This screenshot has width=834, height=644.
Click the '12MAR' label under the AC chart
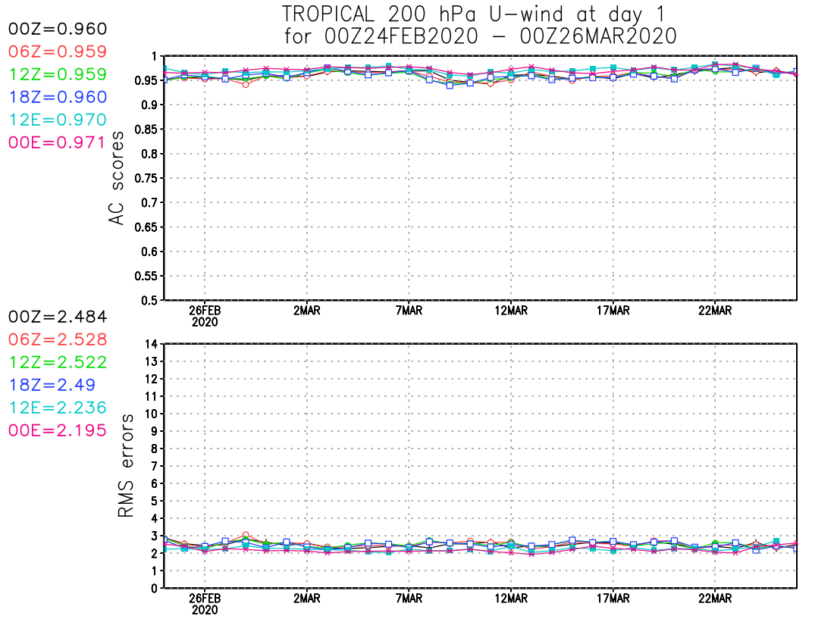click(511, 311)
